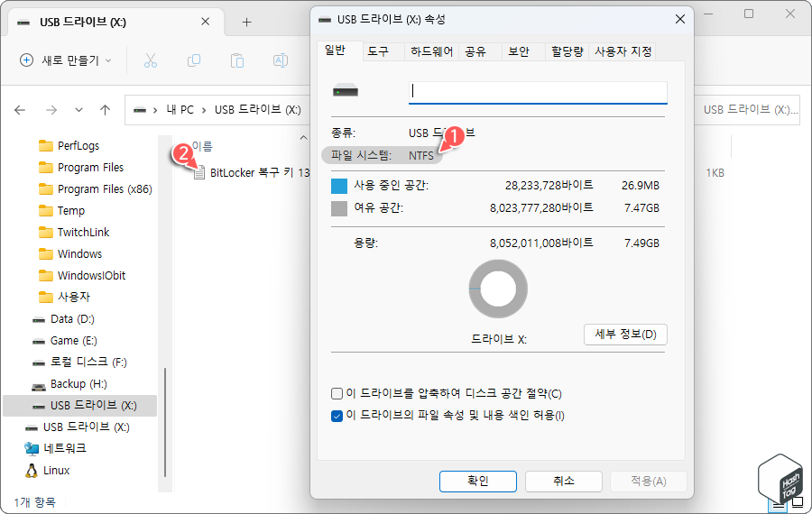Go back with the left arrow button

(x=20, y=110)
